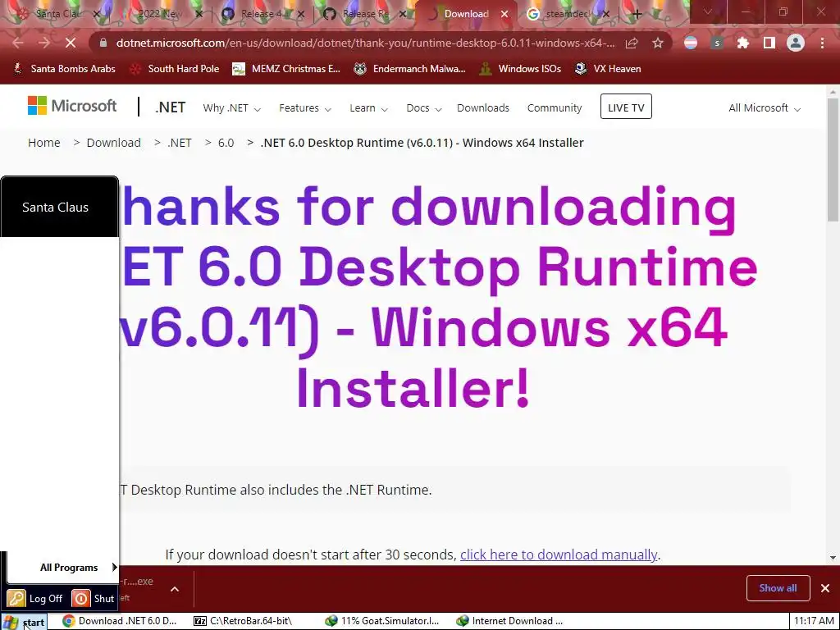This screenshot has width=840, height=630.
Task: Switch to the steamdeck Google tab
Action: pyautogui.click(x=568, y=15)
